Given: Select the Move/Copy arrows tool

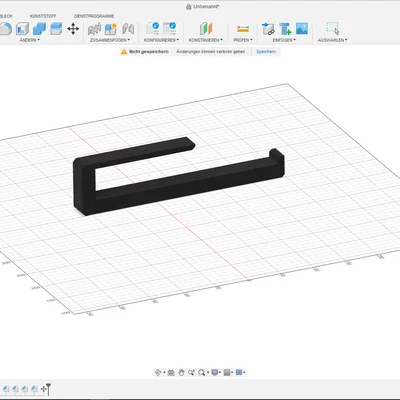Looking at the screenshot, I should pos(73,29).
